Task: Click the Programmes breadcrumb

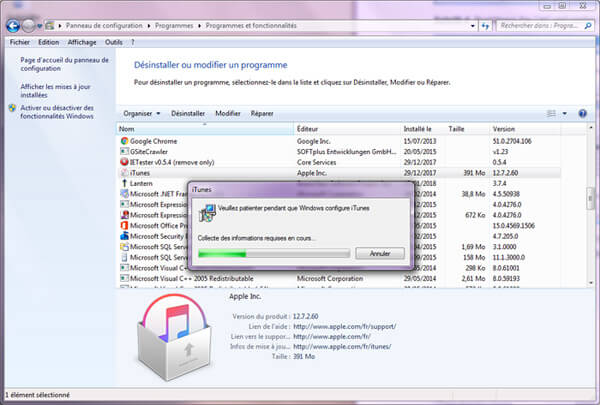Action: click(174, 26)
